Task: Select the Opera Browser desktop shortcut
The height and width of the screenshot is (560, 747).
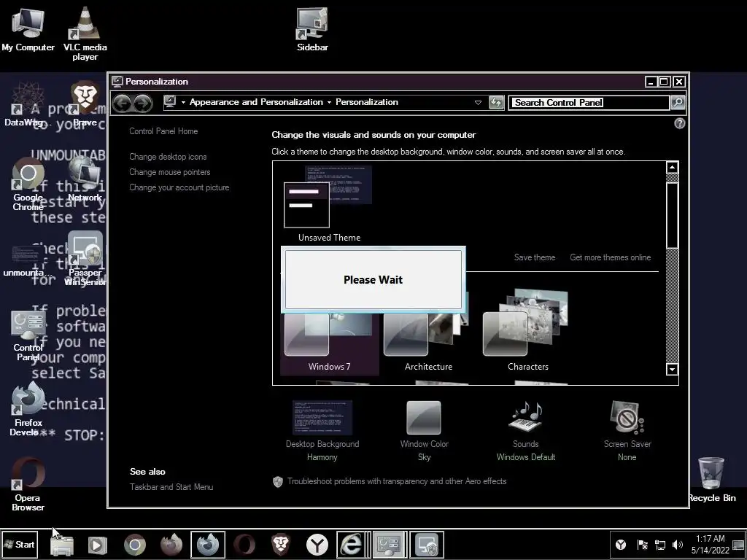Action: pyautogui.click(x=28, y=485)
